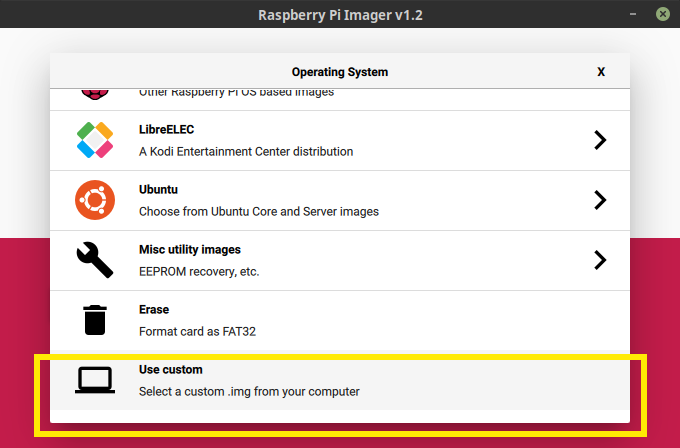The width and height of the screenshot is (680, 448).
Task: Click 'Choose from Ubuntu Core and Server images'
Action: point(259,212)
